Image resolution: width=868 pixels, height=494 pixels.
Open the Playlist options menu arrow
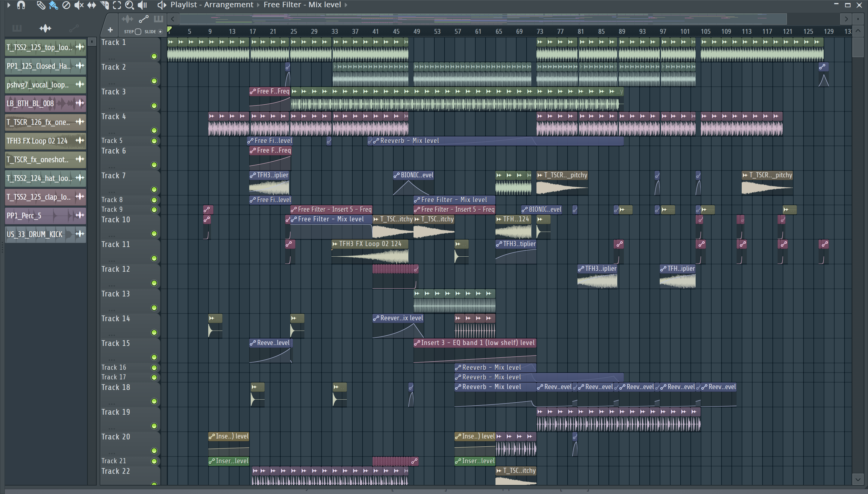9,5
